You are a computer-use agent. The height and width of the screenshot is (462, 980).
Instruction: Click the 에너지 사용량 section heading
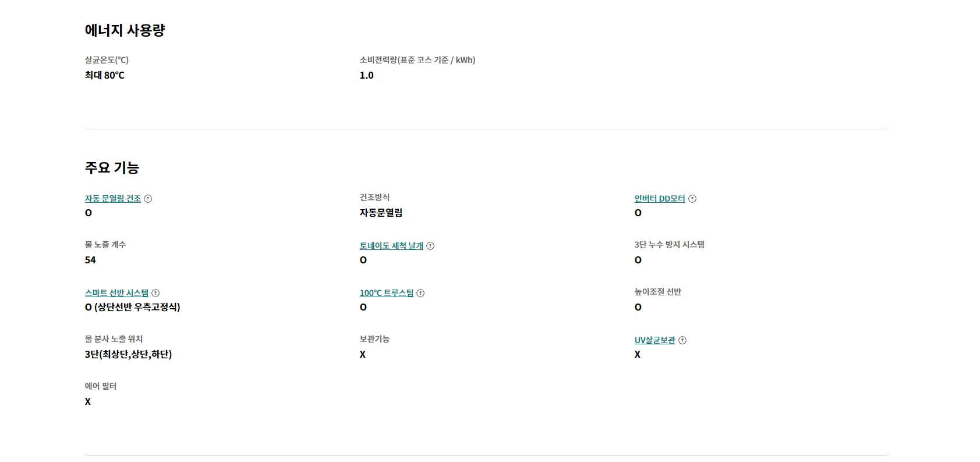pyautogui.click(x=125, y=30)
